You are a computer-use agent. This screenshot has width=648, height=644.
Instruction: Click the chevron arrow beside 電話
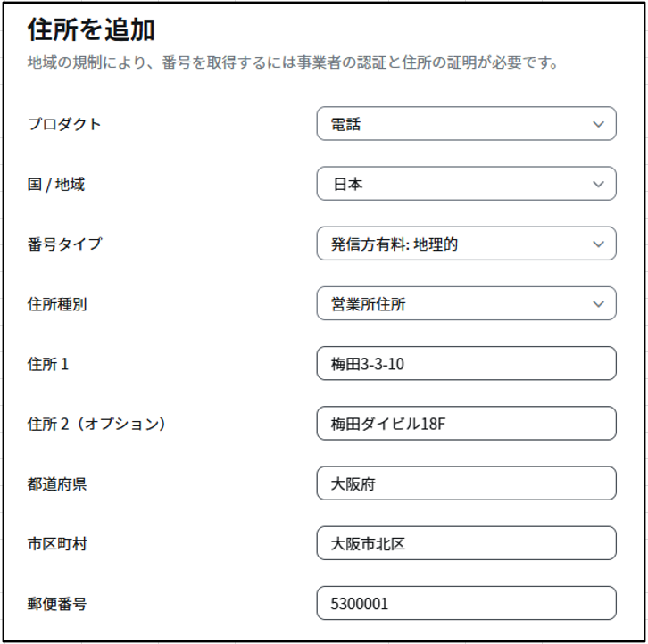[x=598, y=124]
